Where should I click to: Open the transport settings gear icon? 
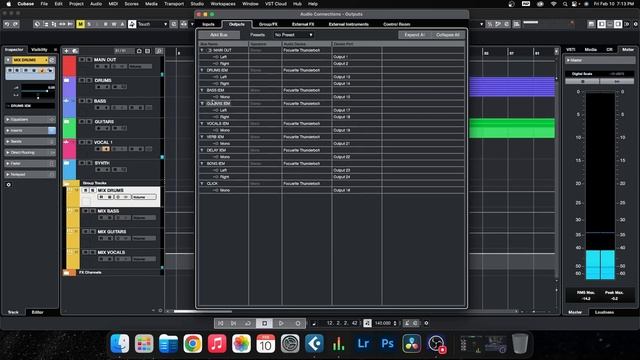point(427,323)
